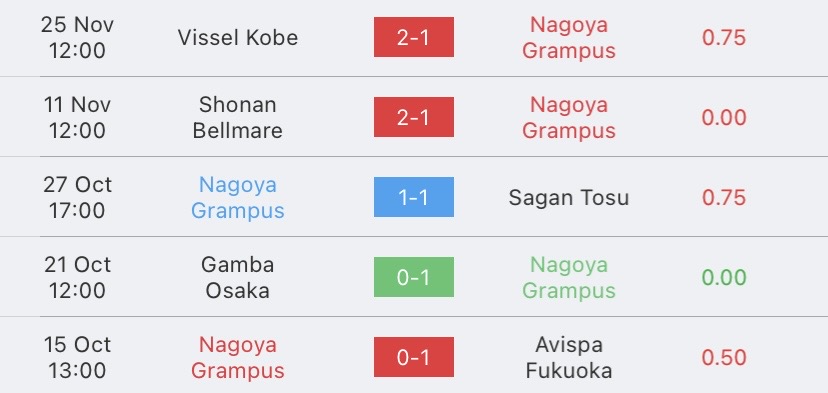
Task: Click the green 0-1 score badge
Action: 413,277
